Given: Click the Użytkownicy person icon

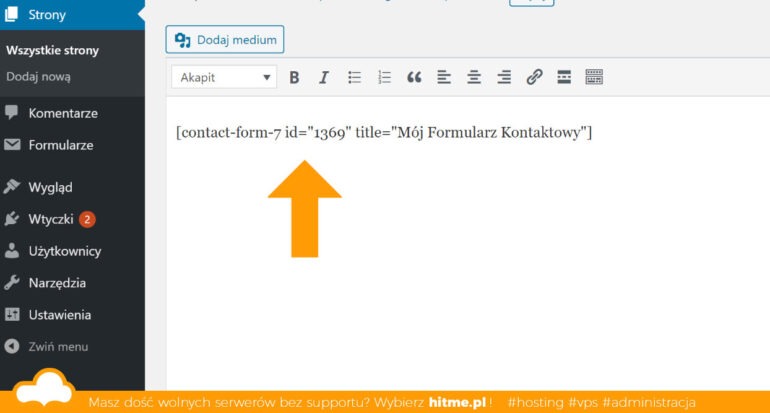Looking at the screenshot, I should tap(12, 250).
